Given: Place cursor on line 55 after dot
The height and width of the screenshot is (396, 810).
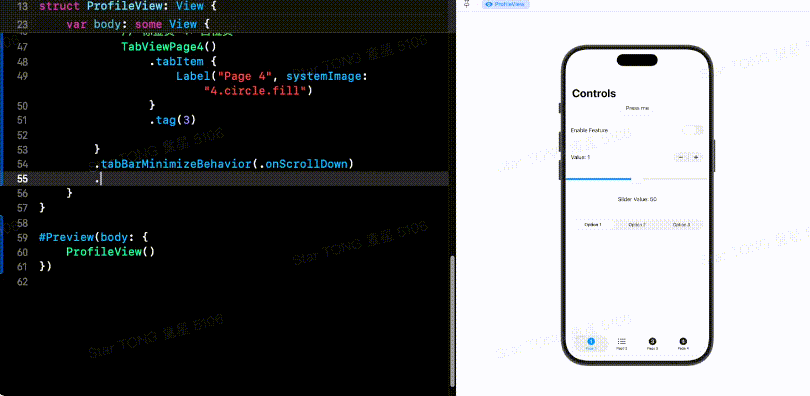Looking at the screenshot, I should [102, 179].
